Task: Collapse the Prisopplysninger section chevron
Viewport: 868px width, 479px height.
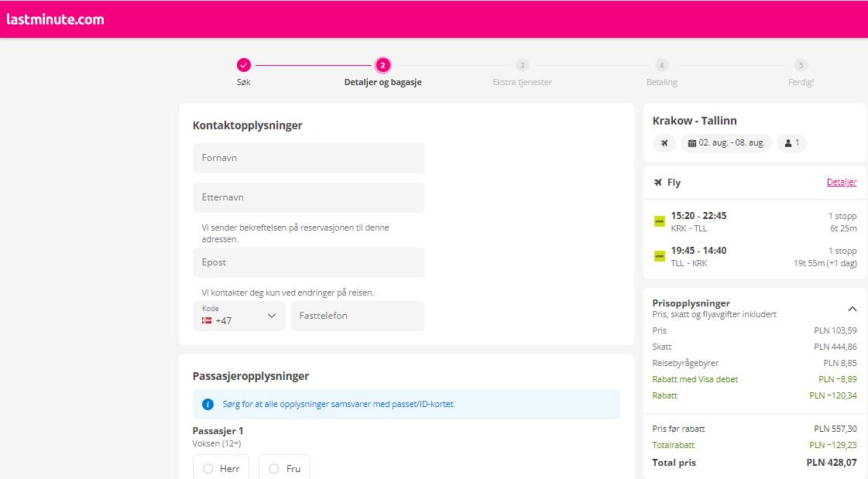Action: (x=852, y=309)
